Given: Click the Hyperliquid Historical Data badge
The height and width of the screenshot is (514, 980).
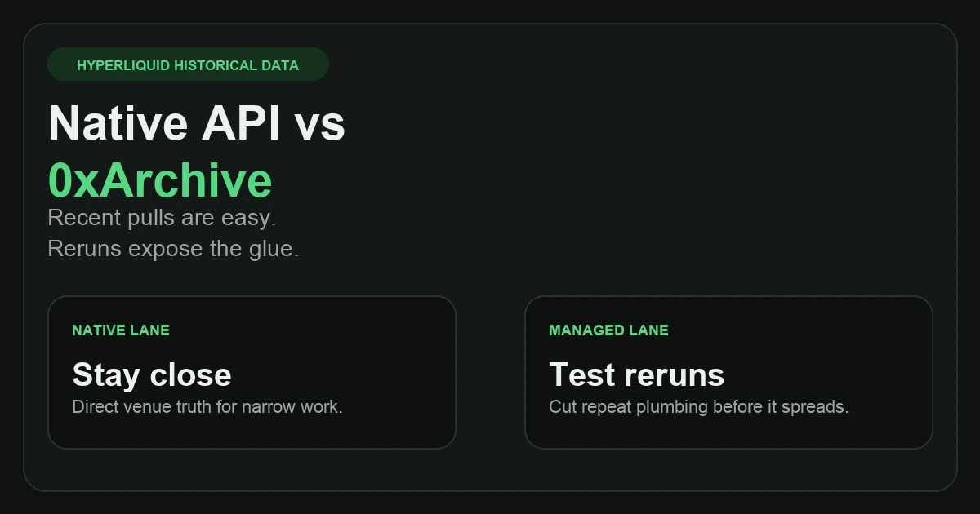Looking at the screenshot, I should click(188, 65).
